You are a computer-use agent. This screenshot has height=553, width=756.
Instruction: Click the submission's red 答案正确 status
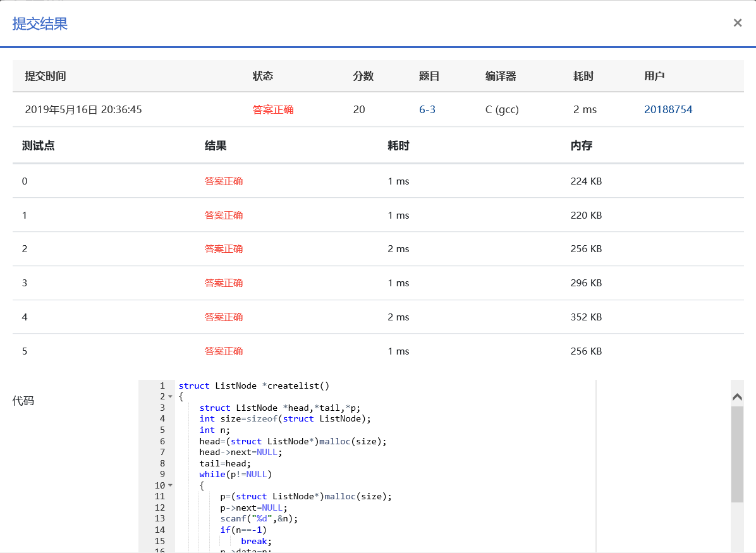[x=273, y=109]
